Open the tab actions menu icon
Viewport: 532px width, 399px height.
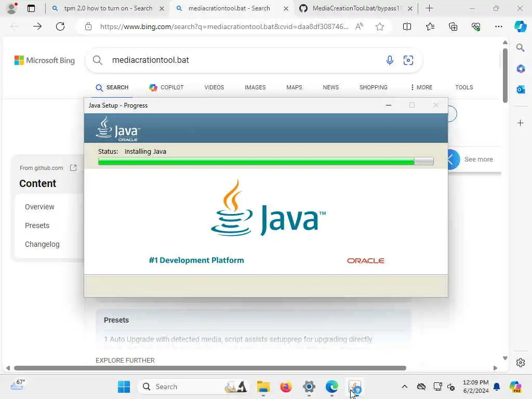click(31, 8)
